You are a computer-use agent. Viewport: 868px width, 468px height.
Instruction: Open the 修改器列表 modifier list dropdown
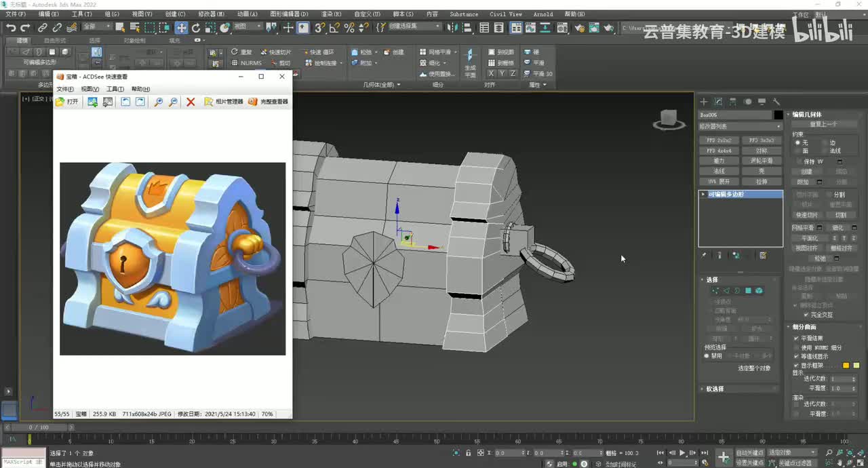[x=741, y=126]
